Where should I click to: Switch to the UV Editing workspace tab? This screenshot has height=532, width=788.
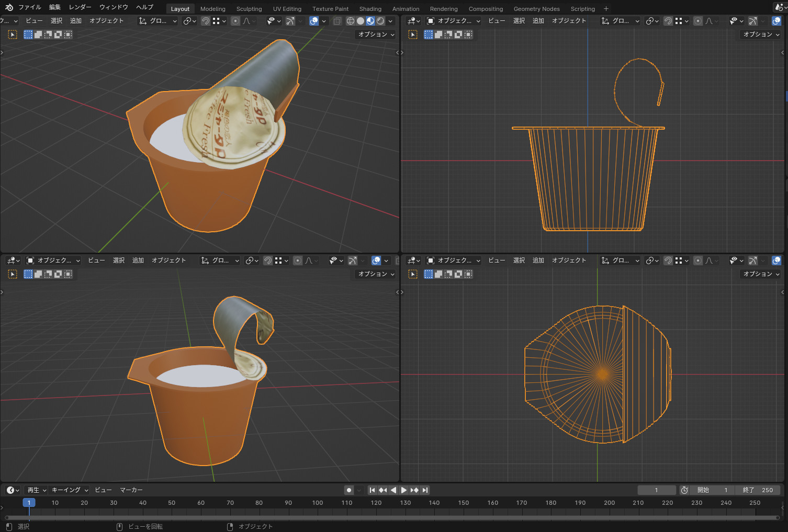[x=287, y=9]
